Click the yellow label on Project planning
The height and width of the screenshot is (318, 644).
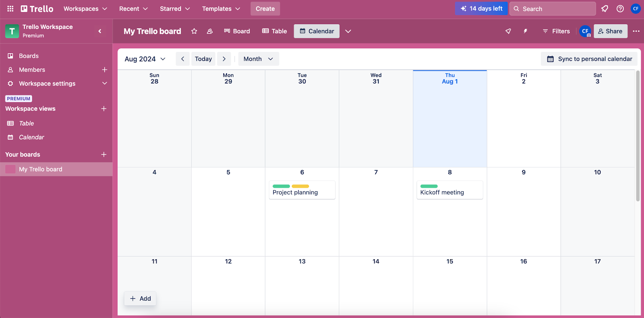[300, 186]
